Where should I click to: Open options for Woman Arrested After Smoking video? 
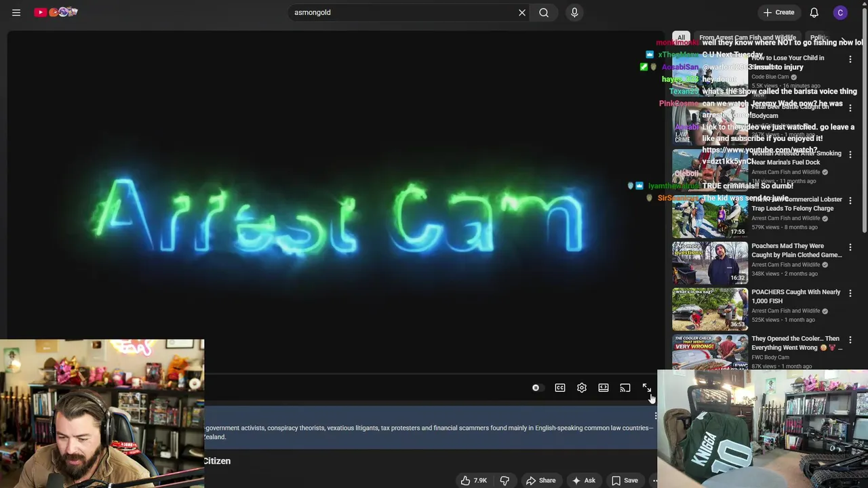[850, 155]
